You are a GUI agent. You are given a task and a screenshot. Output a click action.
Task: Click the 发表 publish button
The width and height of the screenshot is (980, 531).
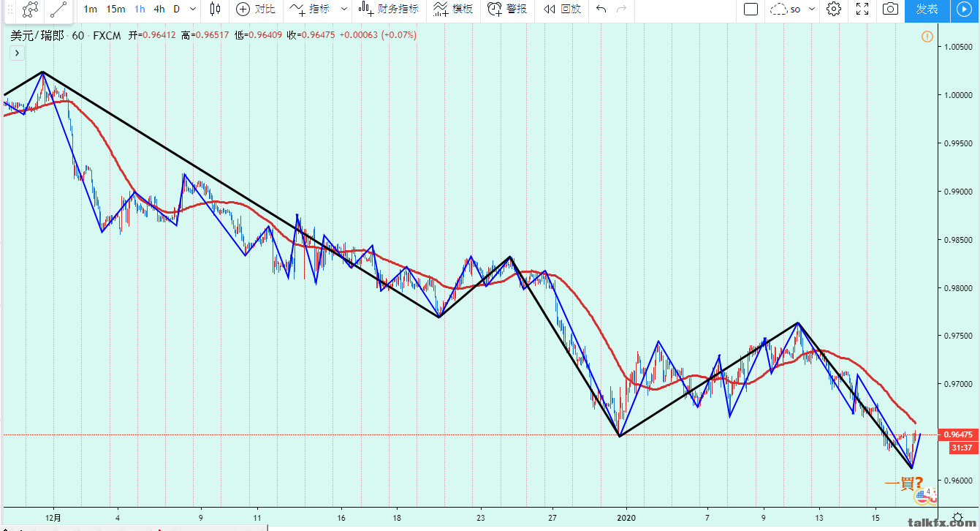[x=927, y=10]
